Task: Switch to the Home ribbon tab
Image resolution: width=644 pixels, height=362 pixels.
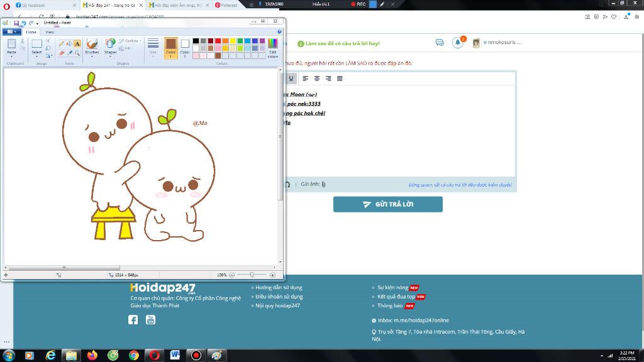Action: click(31, 32)
